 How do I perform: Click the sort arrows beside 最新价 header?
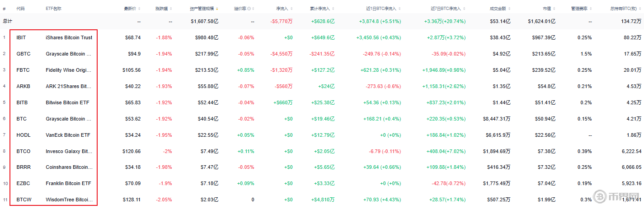click(139, 9)
